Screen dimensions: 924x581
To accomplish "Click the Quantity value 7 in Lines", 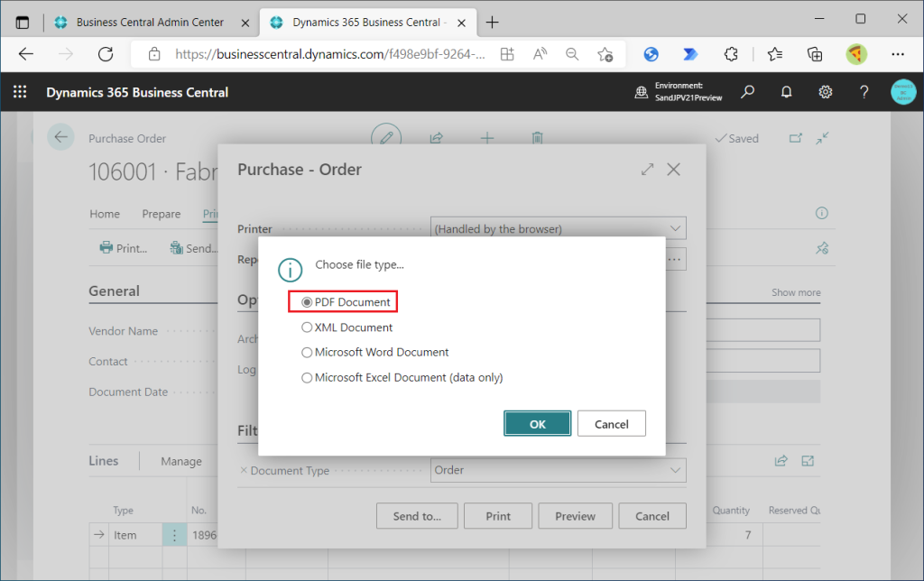I will tap(748, 535).
